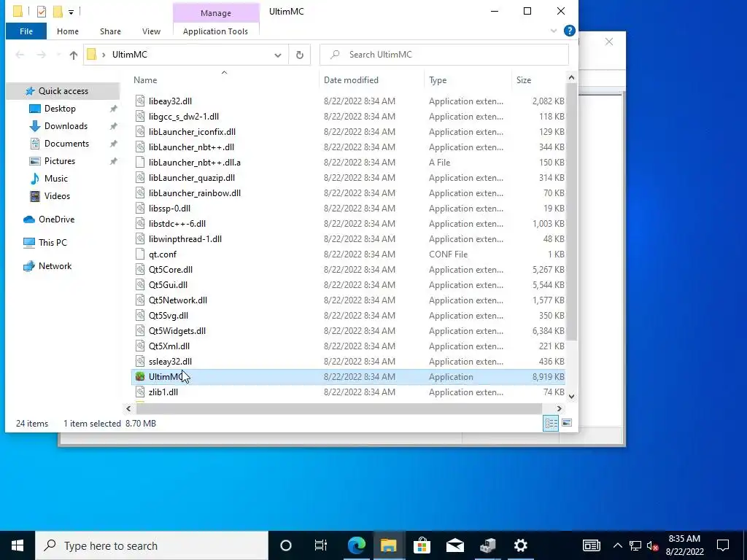Click the muted volume tray icon

[652, 545]
